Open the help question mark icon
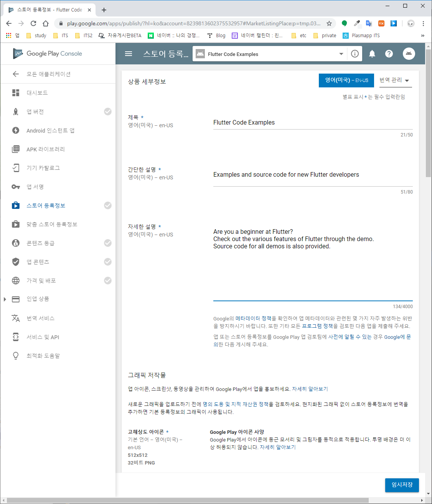 pyautogui.click(x=389, y=54)
